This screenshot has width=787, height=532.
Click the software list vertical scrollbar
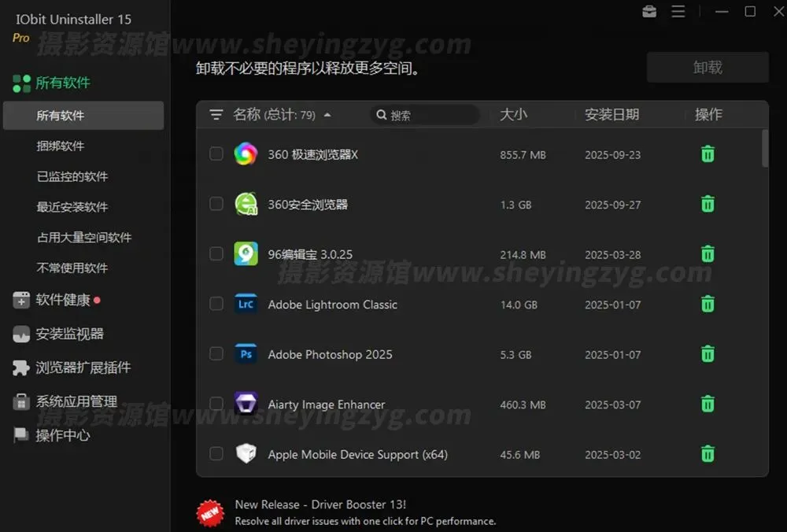pos(765,149)
